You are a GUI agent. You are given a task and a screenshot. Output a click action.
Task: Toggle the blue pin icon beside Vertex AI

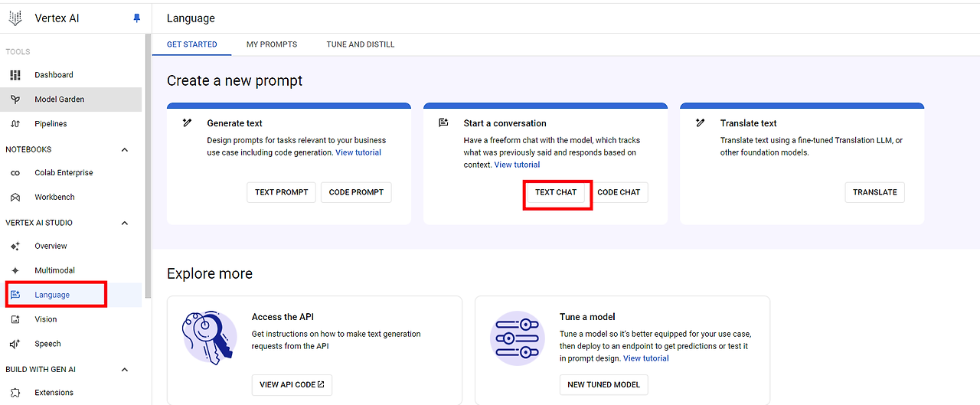(x=137, y=18)
